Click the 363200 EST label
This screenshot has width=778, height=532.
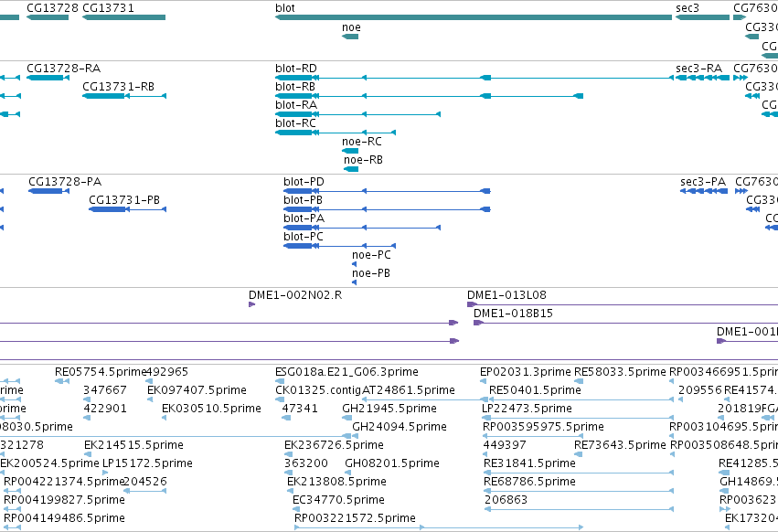coord(305,464)
